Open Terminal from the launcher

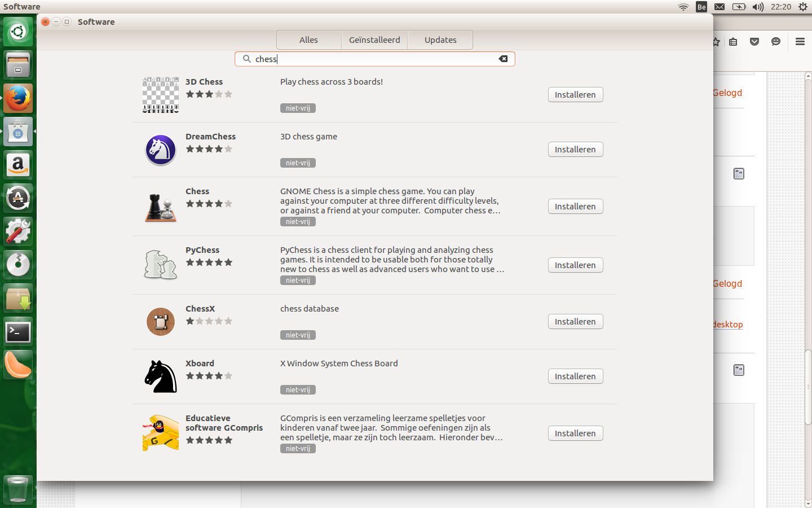click(18, 332)
